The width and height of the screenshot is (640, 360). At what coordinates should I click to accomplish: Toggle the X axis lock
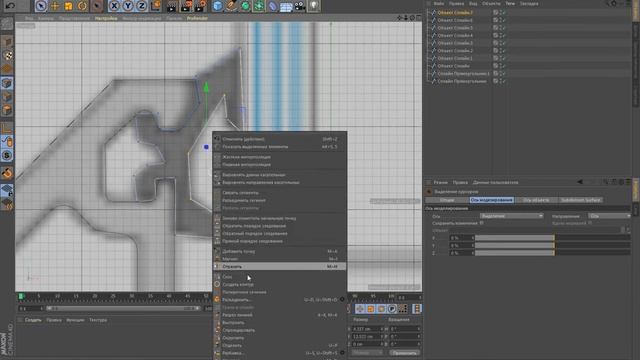(x=114, y=6)
